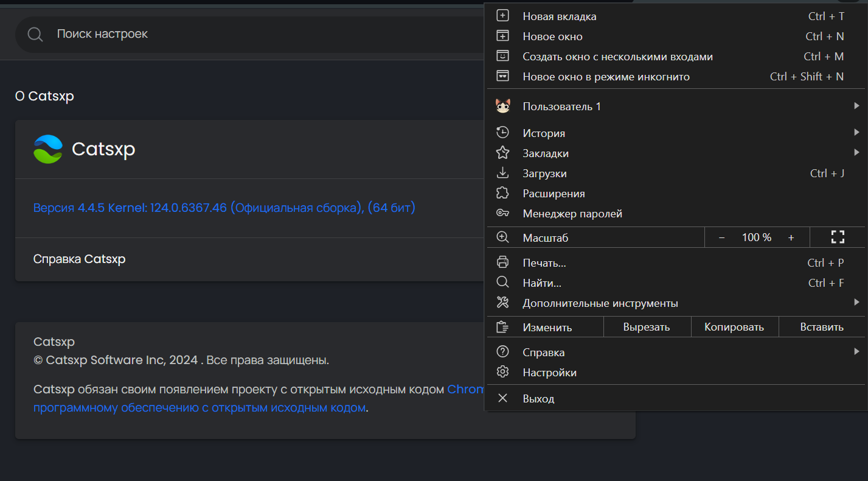Choose Выход to quit browser

click(676, 399)
